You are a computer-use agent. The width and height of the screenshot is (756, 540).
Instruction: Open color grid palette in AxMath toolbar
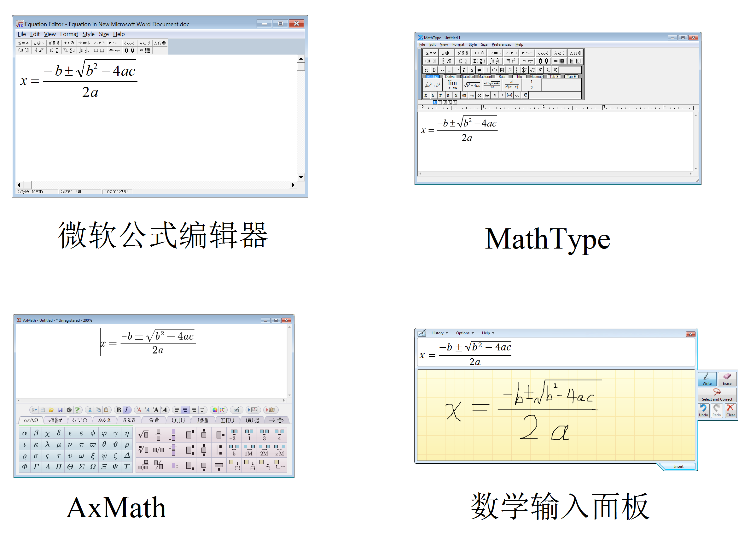tap(222, 410)
